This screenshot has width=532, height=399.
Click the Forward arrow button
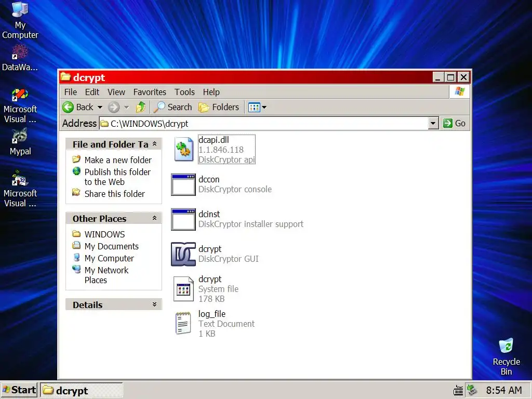tap(114, 107)
